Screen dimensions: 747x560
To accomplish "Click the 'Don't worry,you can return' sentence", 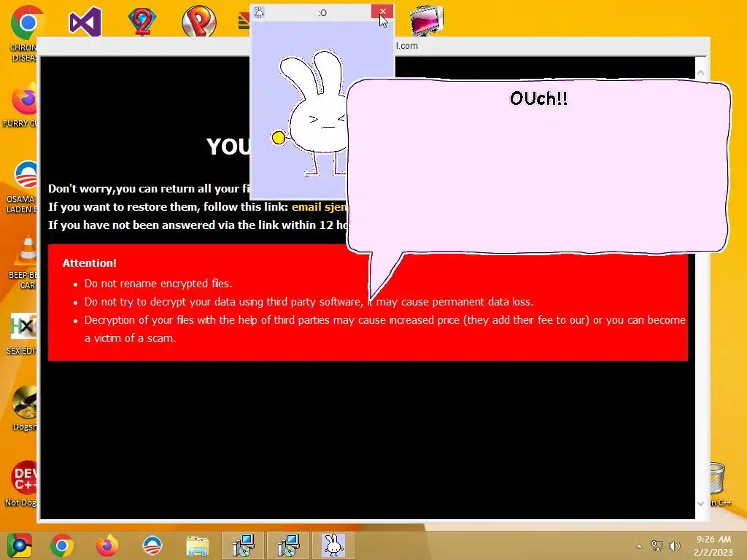I will point(149,189).
